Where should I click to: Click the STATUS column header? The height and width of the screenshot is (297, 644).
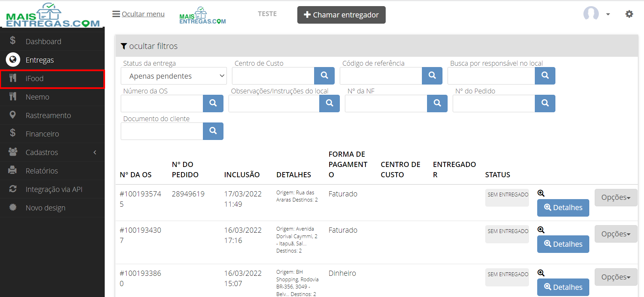click(x=498, y=175)
